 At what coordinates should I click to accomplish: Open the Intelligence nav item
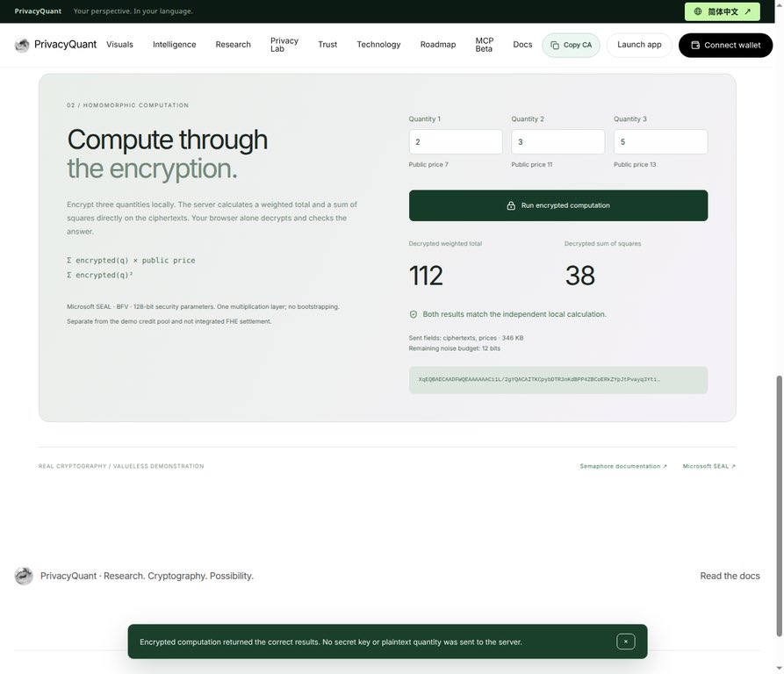pos(174,45)
